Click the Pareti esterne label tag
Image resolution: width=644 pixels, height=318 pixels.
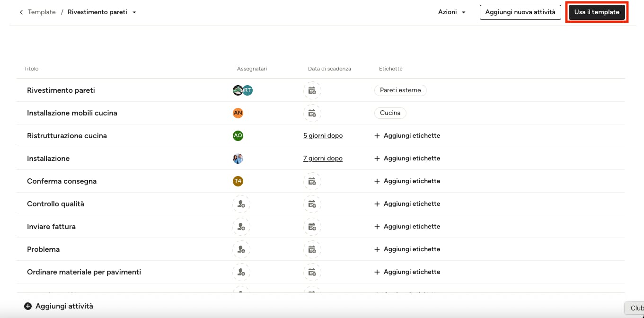click(x=400, y=90)
